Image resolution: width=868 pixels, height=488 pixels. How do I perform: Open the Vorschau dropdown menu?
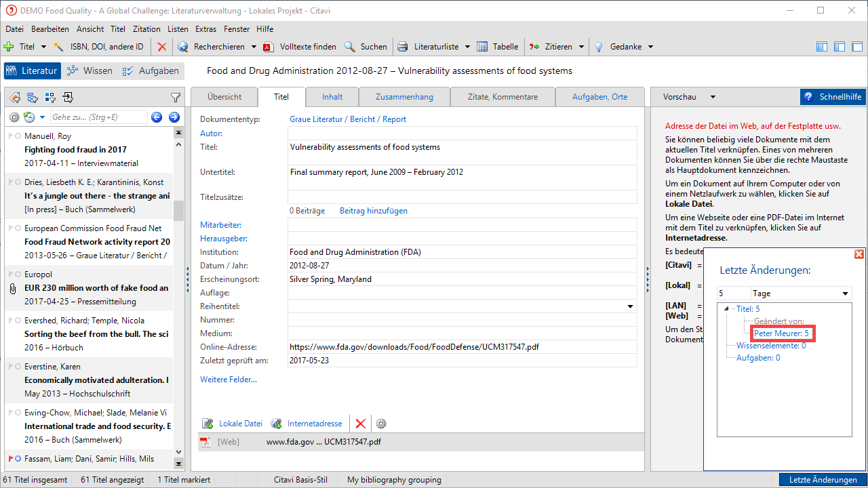tap(712, 97)
